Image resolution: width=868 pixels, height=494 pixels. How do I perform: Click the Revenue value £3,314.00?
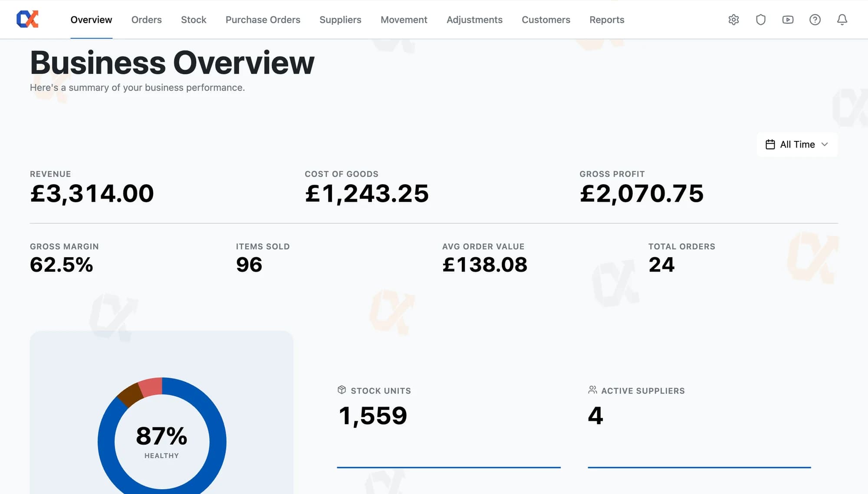92,193
